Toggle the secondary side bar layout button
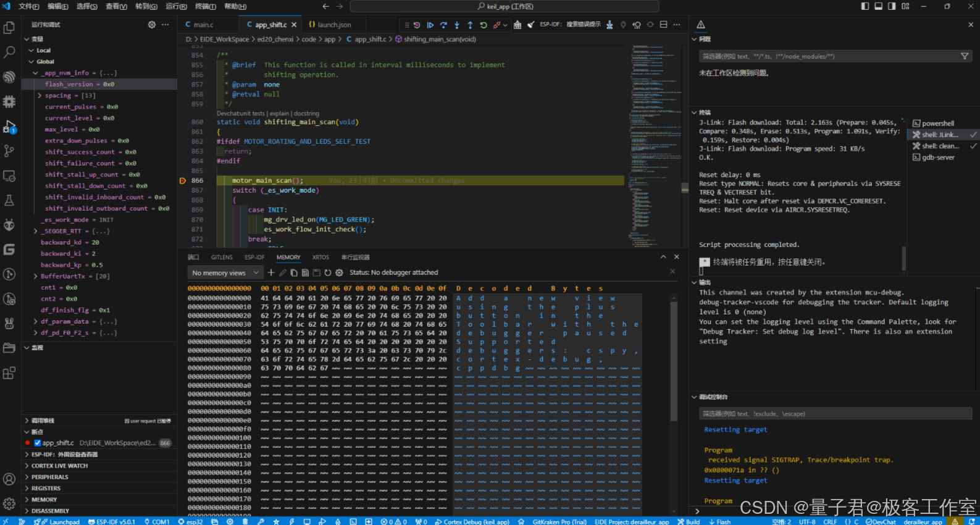The image size is (980, 525). pos(892,6)
